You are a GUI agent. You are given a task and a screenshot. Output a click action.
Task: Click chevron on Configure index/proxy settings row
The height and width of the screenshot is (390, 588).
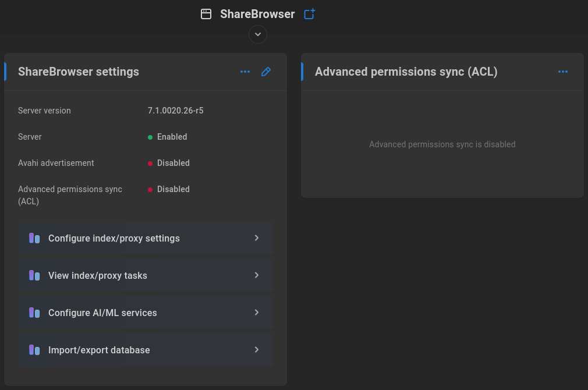(257, 237)
